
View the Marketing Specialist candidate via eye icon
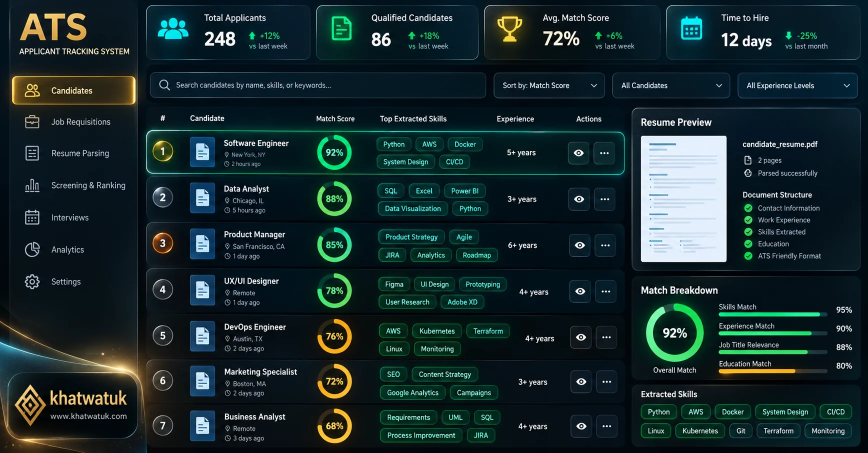click(581, 382)
